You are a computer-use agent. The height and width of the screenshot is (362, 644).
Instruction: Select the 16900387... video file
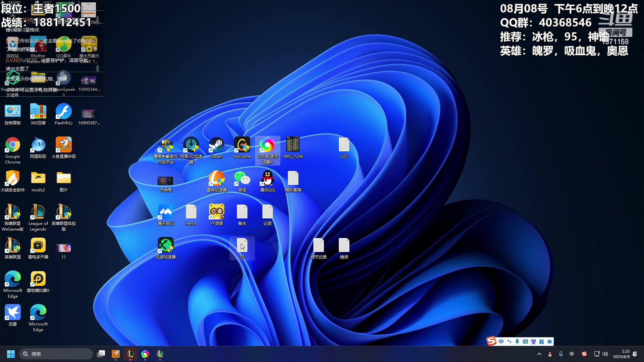click(89, 117)
